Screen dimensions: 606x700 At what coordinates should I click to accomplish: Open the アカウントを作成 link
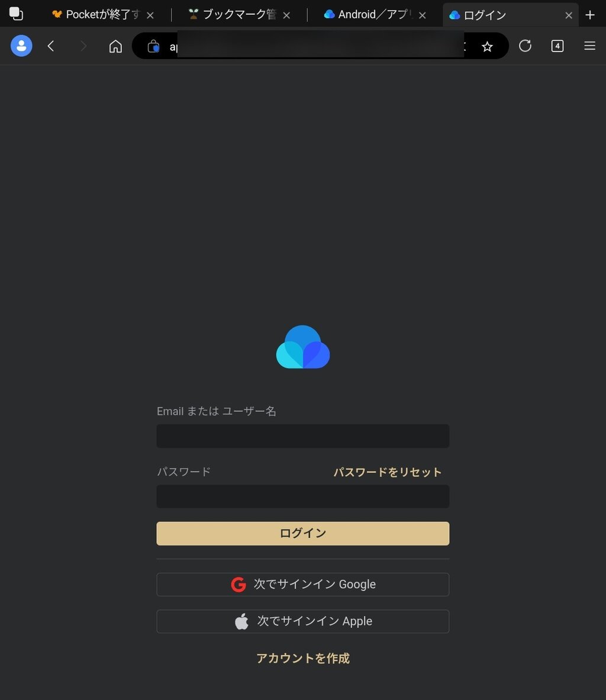[x=303, y=658]
